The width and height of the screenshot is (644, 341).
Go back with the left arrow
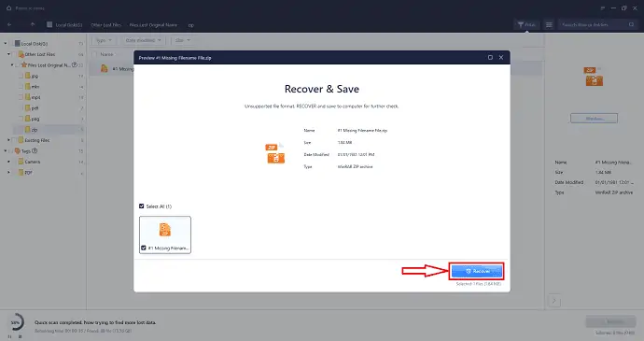[9, 24]
